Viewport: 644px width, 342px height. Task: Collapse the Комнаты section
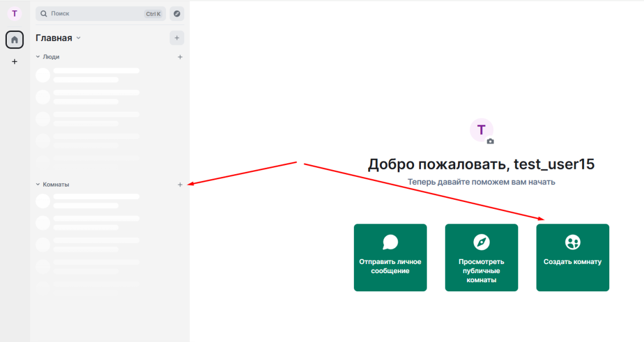[38, 184]
